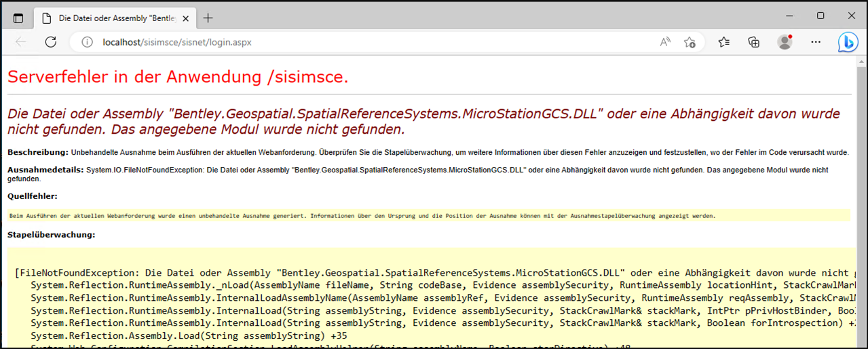This screenshot has width=868, height=349.
Task: Click "Serverfehler in der Anwendung /sisimsce." heading
Action: 178,77
